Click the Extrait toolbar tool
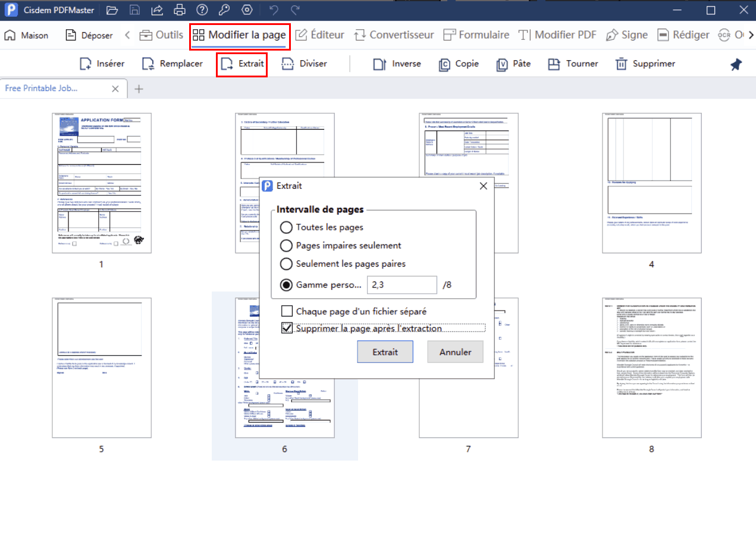Viewport: 756px width, 557px height. pos(241,64)
